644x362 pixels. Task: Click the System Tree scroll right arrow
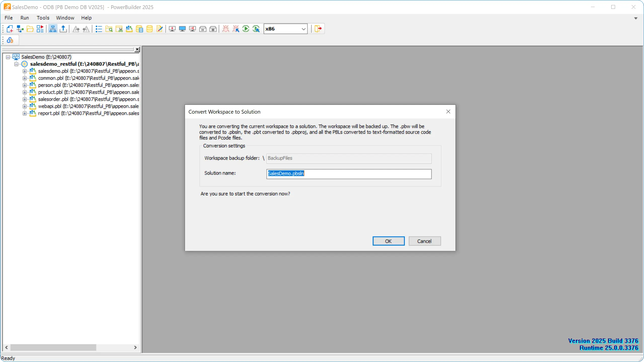click(x=135, y=347)
